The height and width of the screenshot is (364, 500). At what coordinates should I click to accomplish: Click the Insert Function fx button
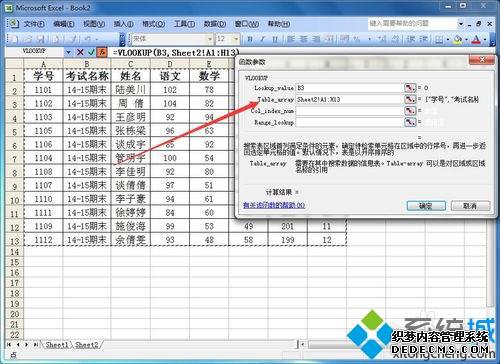[x=102, y=52]
